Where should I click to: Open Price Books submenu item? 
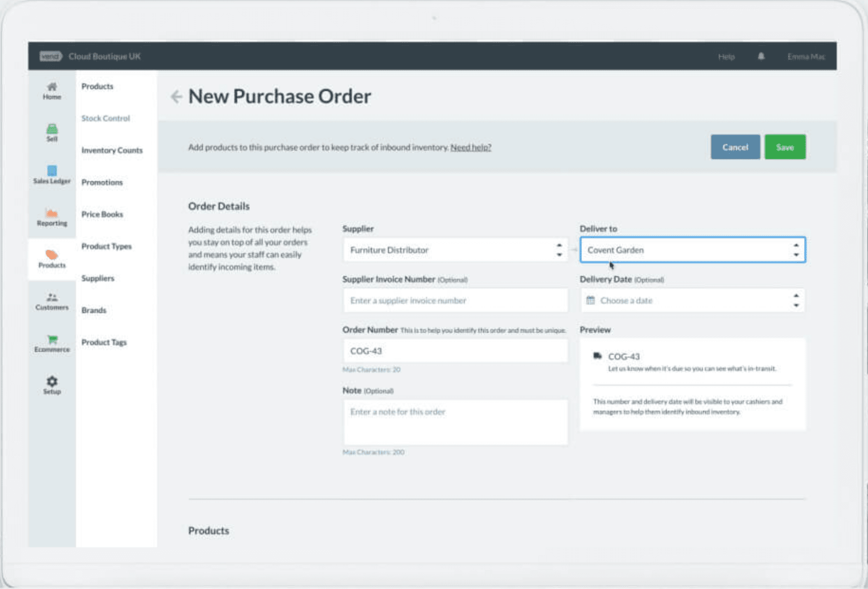(102, 214)
